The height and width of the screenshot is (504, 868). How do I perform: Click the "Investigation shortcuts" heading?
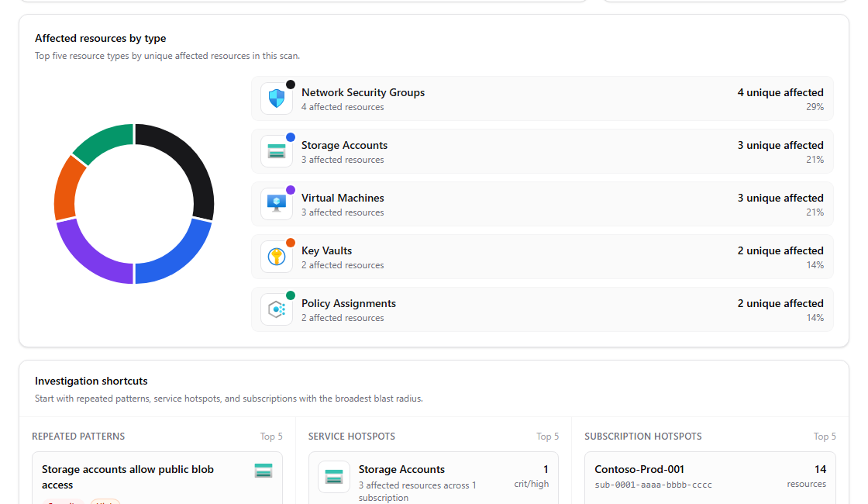tap(91, 381)
